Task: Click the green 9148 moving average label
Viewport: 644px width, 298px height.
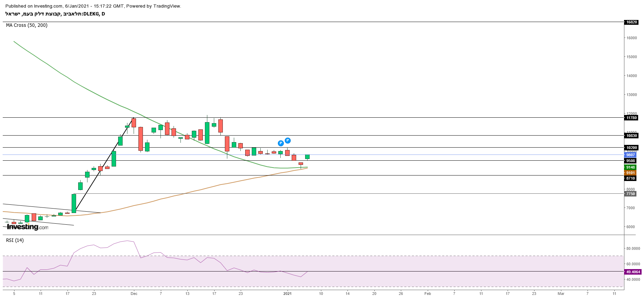Action: pyautogui.click(x=630, y=167)
